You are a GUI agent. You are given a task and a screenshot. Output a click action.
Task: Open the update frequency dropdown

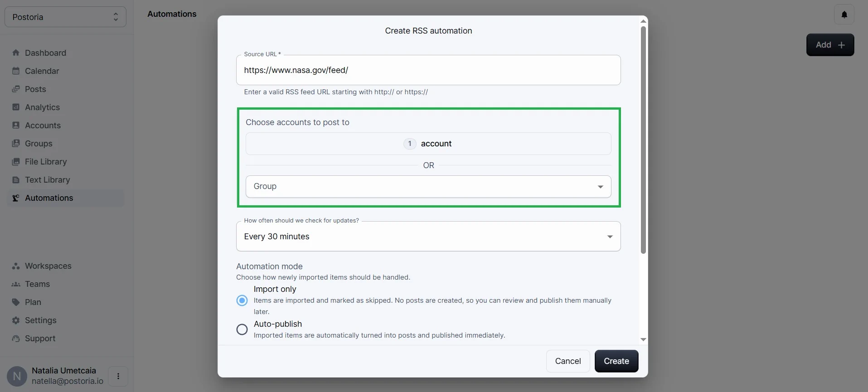click(428, 236)
